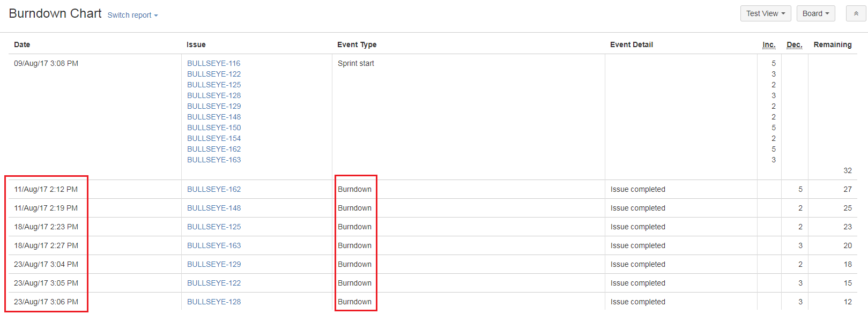
Task: Open BULLSEYE-125 in the 18/Aug 2:23 PM row
Action: (214, 227)
